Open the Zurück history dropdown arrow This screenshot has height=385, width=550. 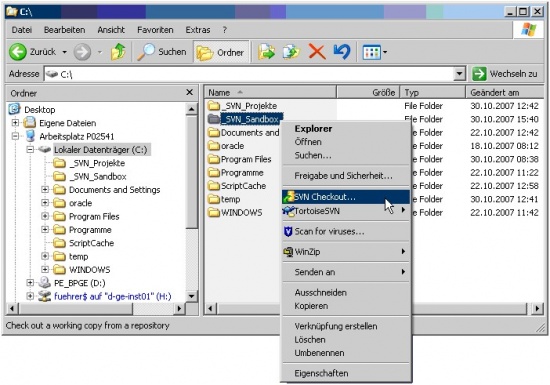pos(65,52)
